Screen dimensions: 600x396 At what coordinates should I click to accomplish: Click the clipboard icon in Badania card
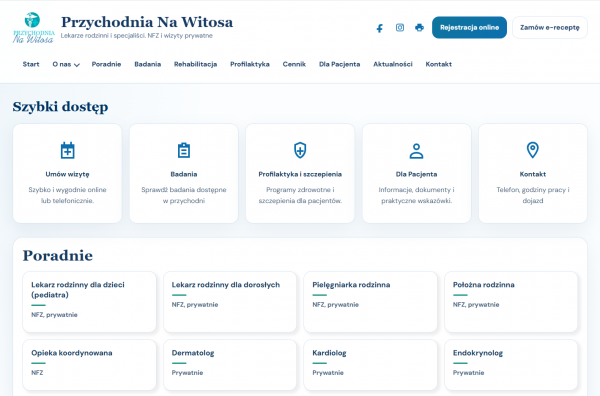click(184, 150)
